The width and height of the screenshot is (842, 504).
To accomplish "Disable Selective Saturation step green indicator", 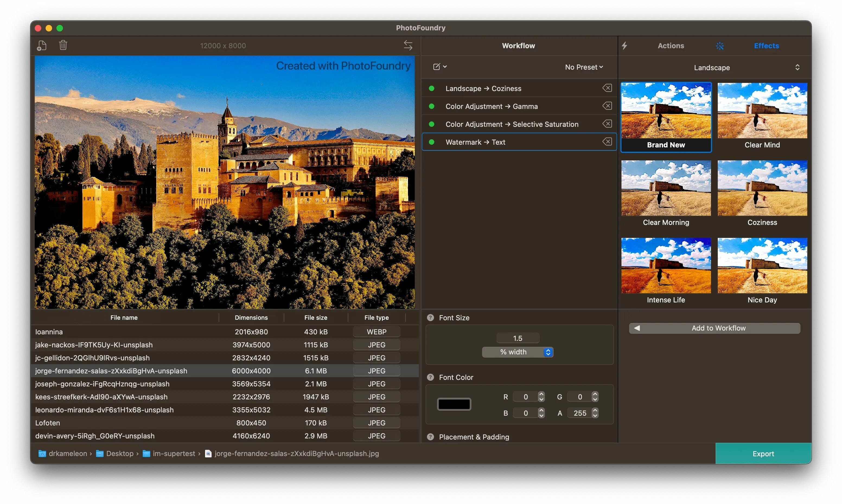I will 431,124.
